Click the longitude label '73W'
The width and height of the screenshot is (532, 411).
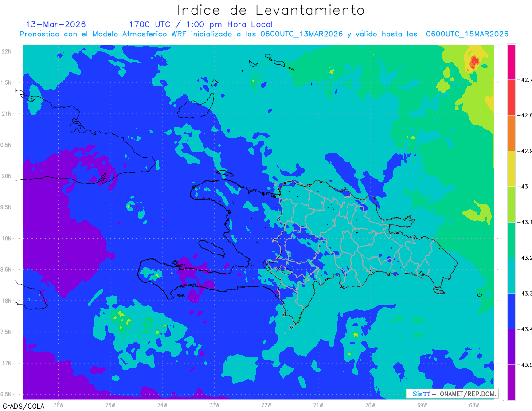[x=214, y=404]
